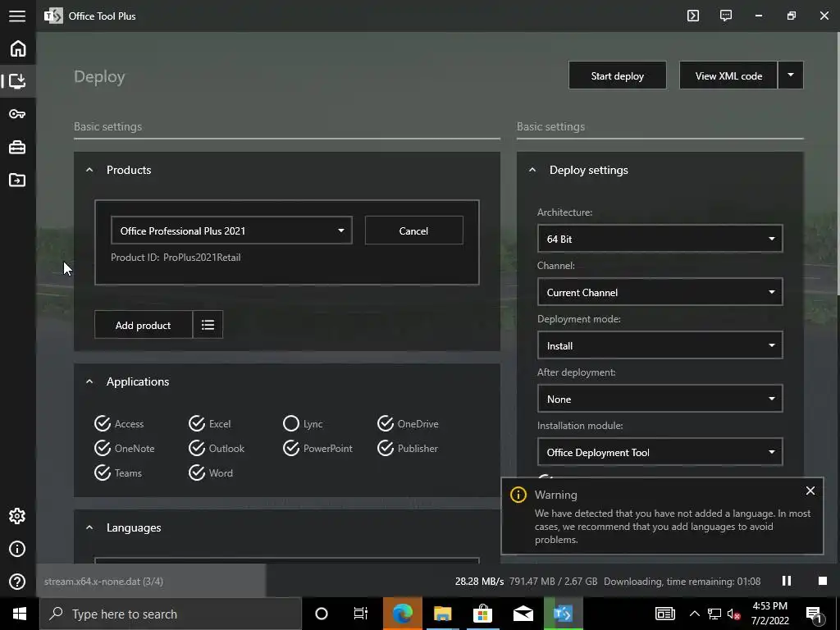Stop the download
Screen dimensions: 840x630
[822, 581]
